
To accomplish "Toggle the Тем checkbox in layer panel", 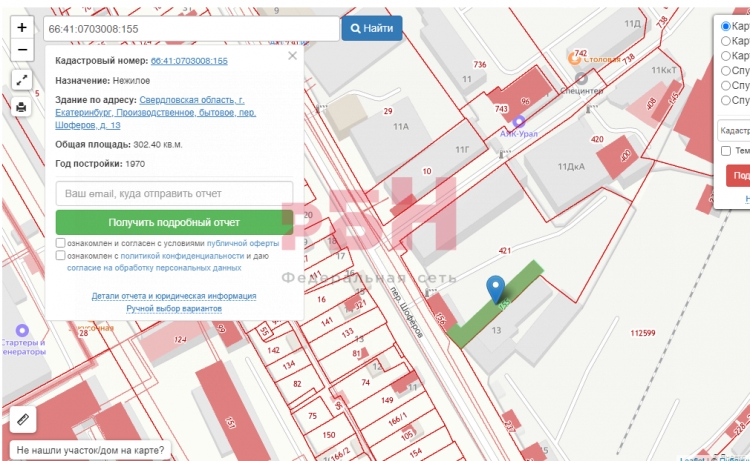I will coord(726,151).
